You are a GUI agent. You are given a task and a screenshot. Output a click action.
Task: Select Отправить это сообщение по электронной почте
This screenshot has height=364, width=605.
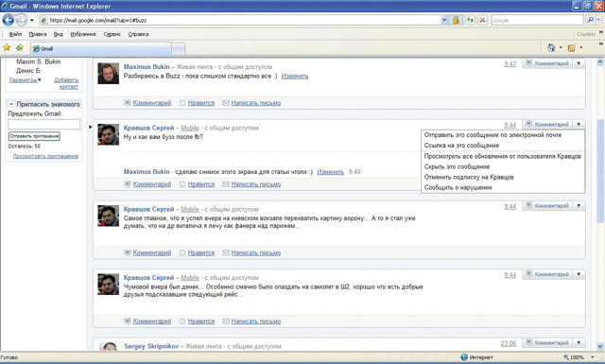pos(503,134)
